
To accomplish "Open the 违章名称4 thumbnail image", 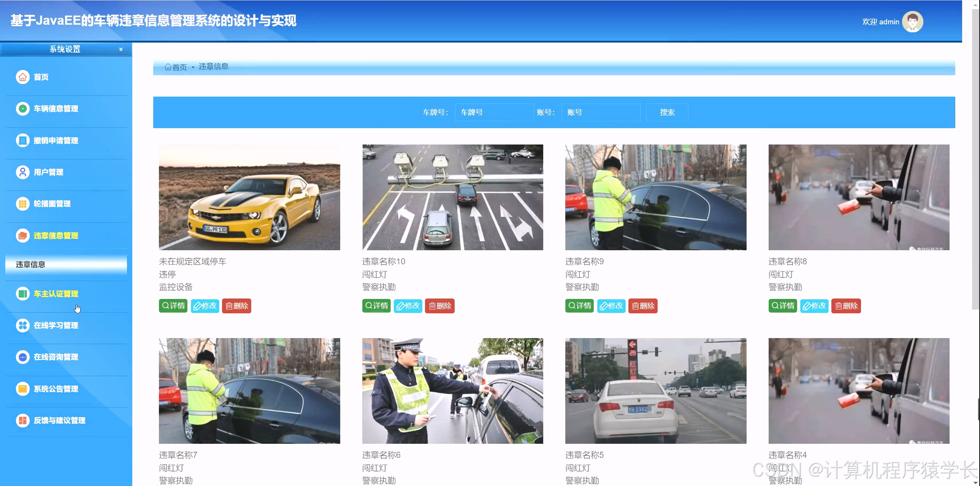I will (x=859, y=391).
